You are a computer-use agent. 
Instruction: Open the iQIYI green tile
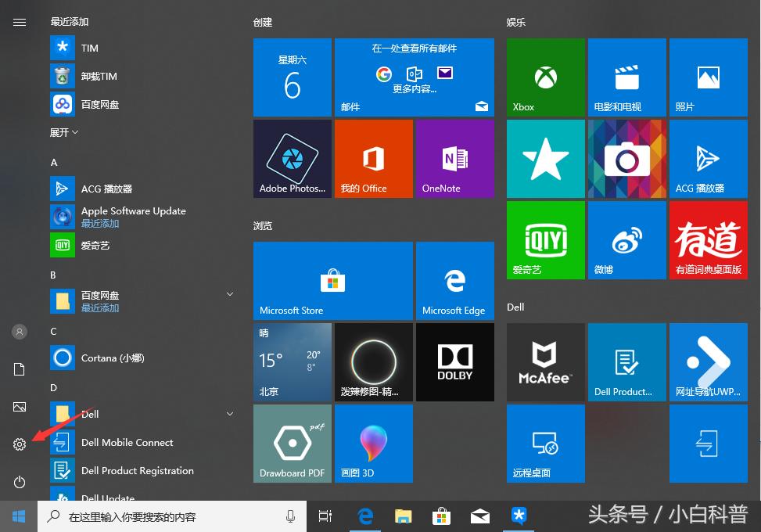tap(545, 240)
